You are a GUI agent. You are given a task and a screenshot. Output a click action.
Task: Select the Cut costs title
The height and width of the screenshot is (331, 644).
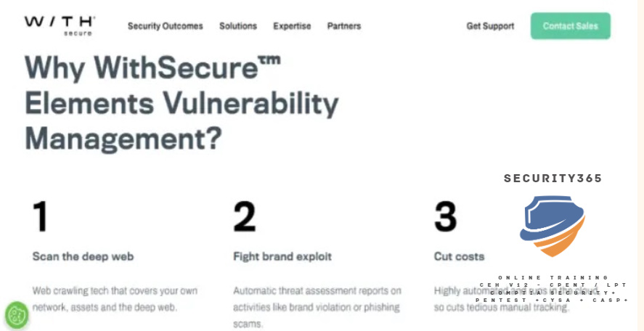coord(459,256)
